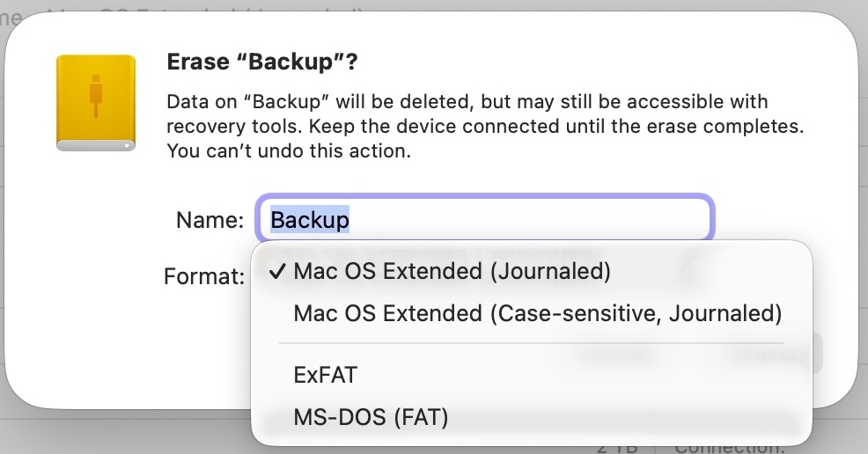This screenshot has width=868, height=454.
Task: Click the empty area inside the Name field
Action: [x=528, y=218]
